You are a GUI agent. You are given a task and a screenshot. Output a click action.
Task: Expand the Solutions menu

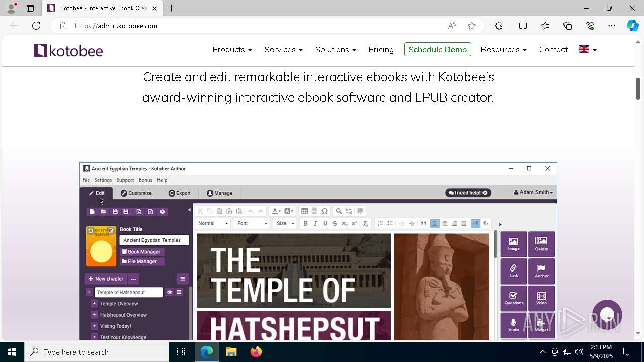point(336,49)
